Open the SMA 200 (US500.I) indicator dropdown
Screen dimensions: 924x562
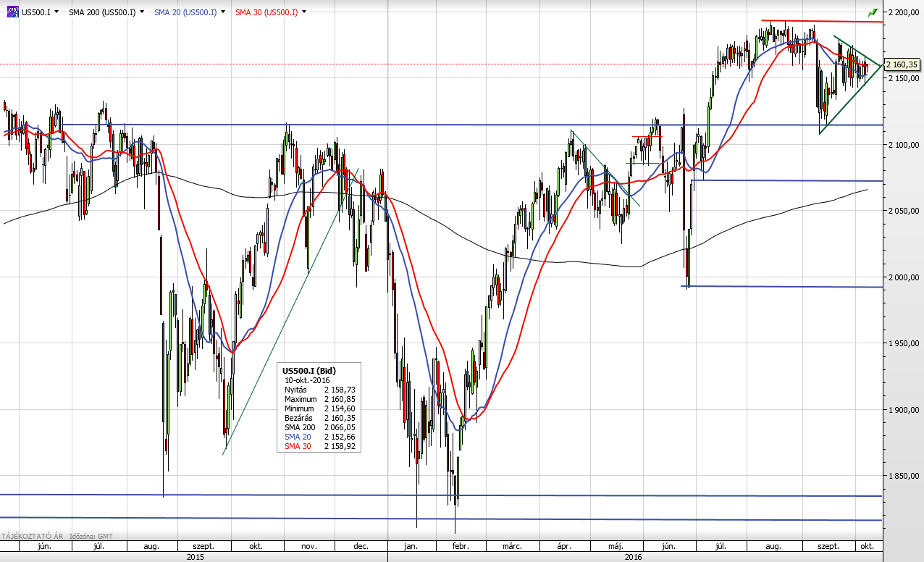pyautogui.click(x=140, y=12)
